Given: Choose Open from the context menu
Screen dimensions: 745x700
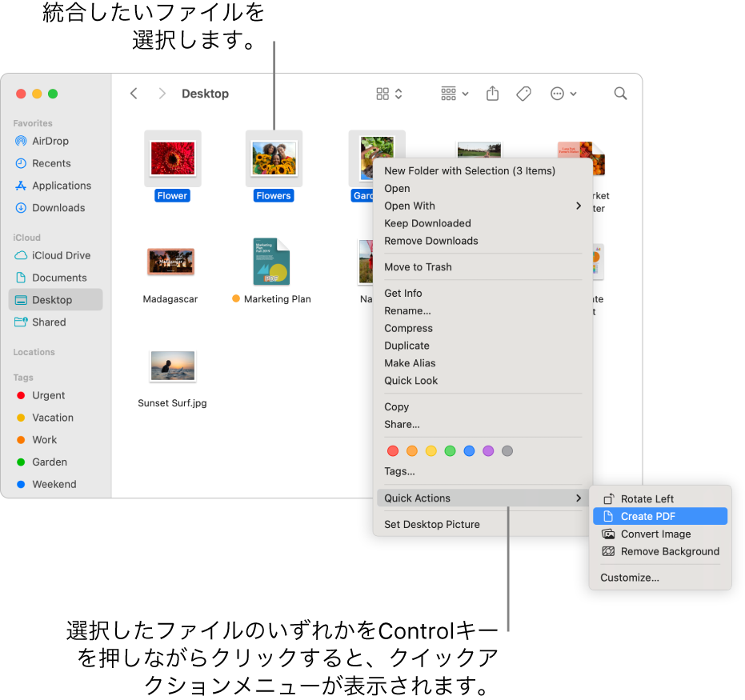Looking at the screenshot, I should [x=483, y=189].
